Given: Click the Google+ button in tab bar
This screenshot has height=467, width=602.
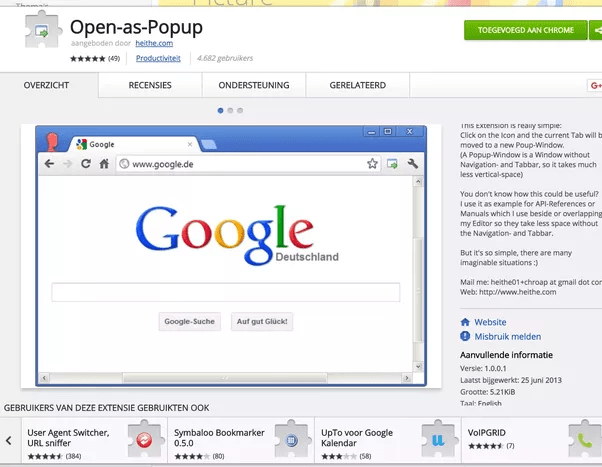Looking at the screenshot, I should (x=595, y=85).
